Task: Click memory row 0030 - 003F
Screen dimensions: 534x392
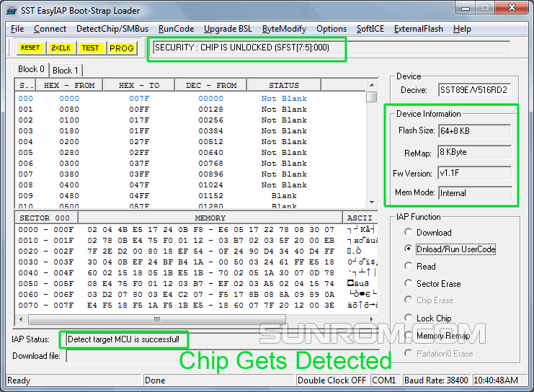Action: click(196, 262)
